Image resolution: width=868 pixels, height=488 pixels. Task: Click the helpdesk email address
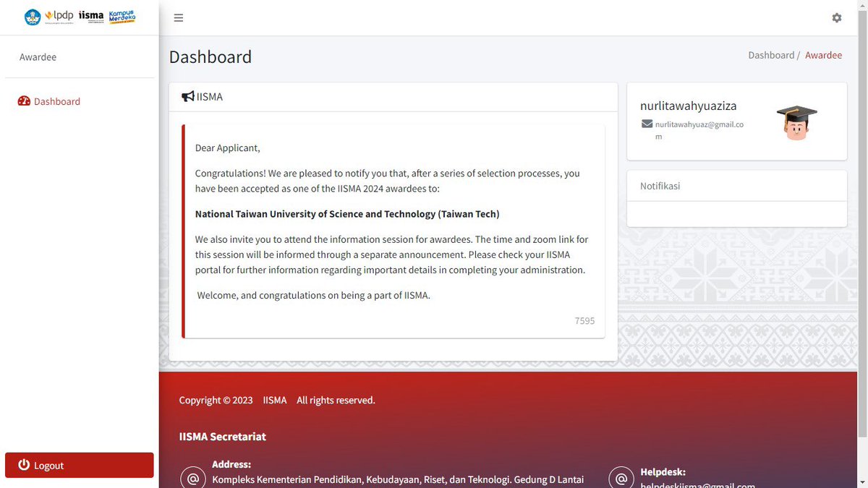point(698,484)
